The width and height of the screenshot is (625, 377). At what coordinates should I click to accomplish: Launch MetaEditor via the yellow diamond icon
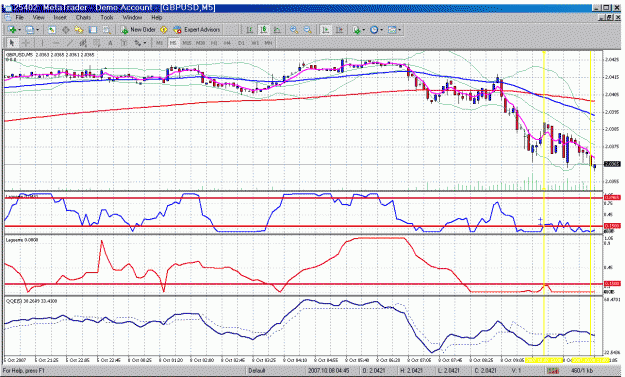point(164,29)
